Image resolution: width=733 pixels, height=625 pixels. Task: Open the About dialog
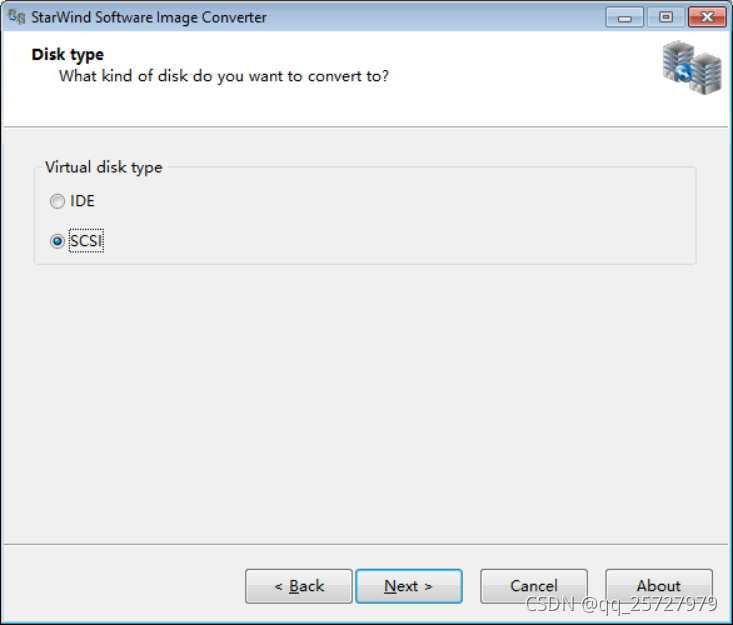(x=658, y=586)
